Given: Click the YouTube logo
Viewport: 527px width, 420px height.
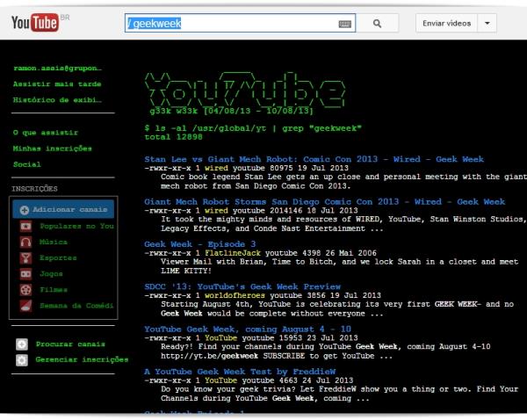Looking at the screenshot, I should pos(40,24).
